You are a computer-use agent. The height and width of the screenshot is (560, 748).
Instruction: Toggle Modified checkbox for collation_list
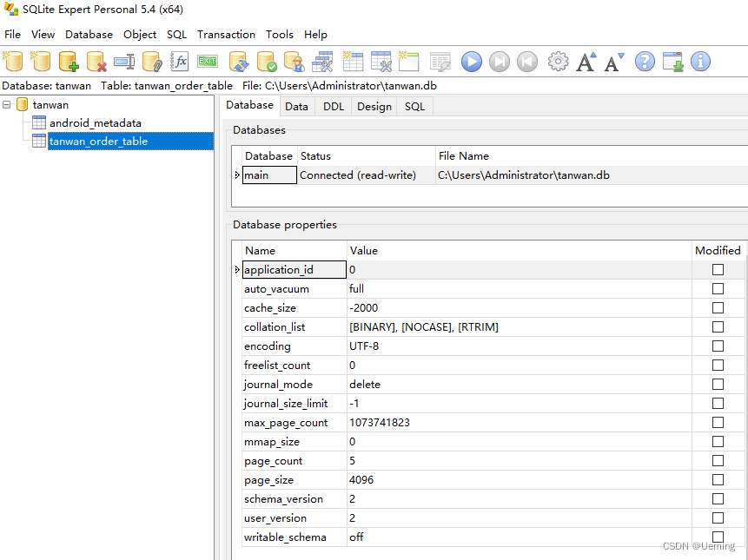point(718,327)
